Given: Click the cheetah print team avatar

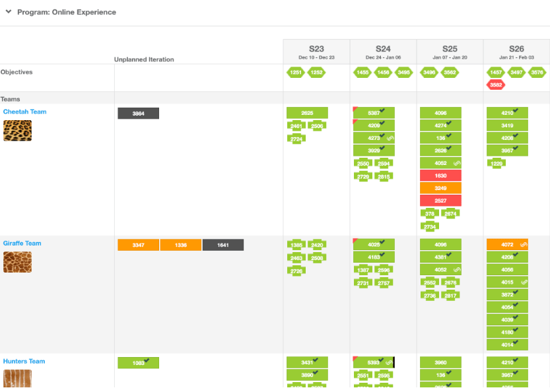Looking at the screenshot, I should click(x=17, y=129).
